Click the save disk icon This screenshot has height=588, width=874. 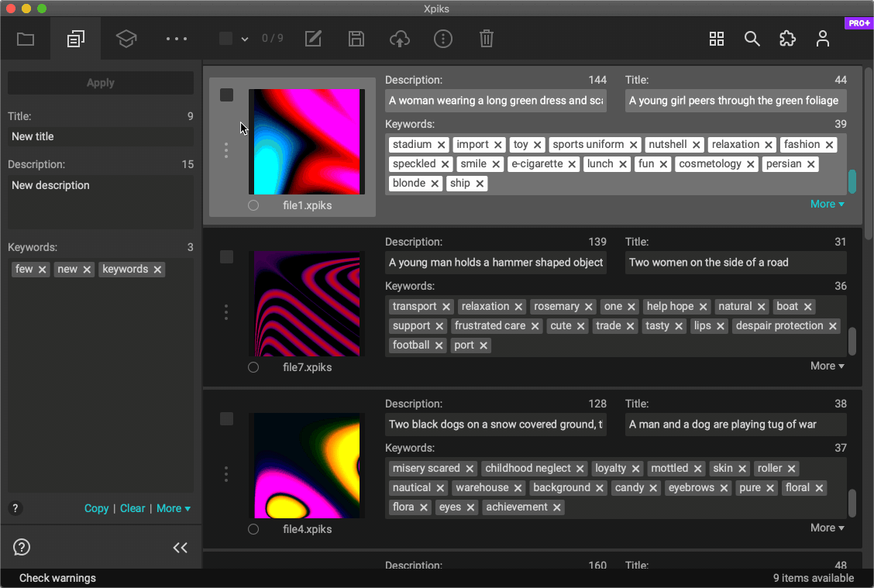pos(356,39)
